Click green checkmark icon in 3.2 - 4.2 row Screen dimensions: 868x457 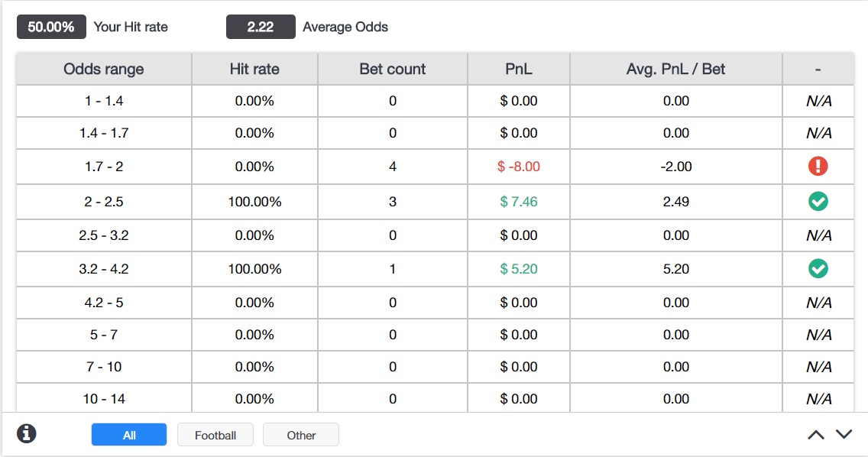pyautogui.click(x=818, y=269)
